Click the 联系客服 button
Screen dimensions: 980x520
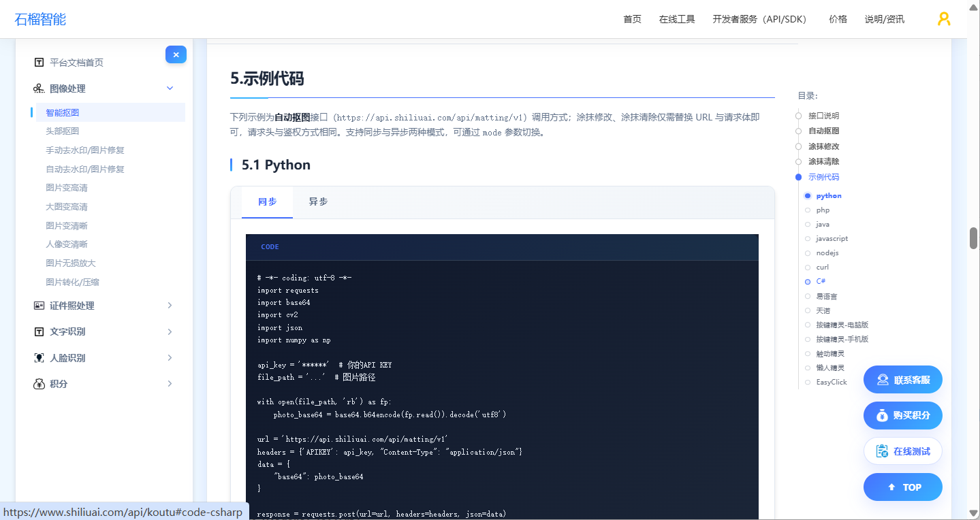903,380
